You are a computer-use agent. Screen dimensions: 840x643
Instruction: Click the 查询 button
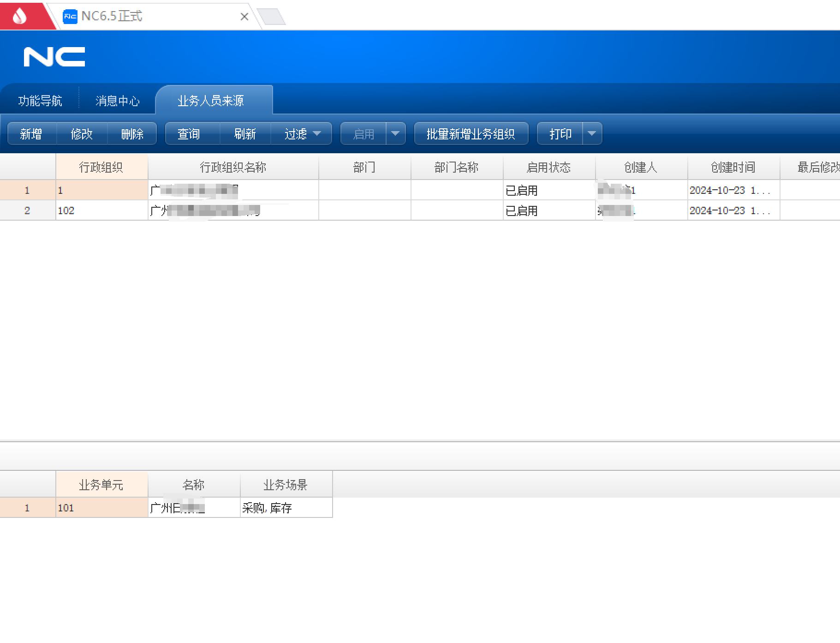click(x=189, y=134)
